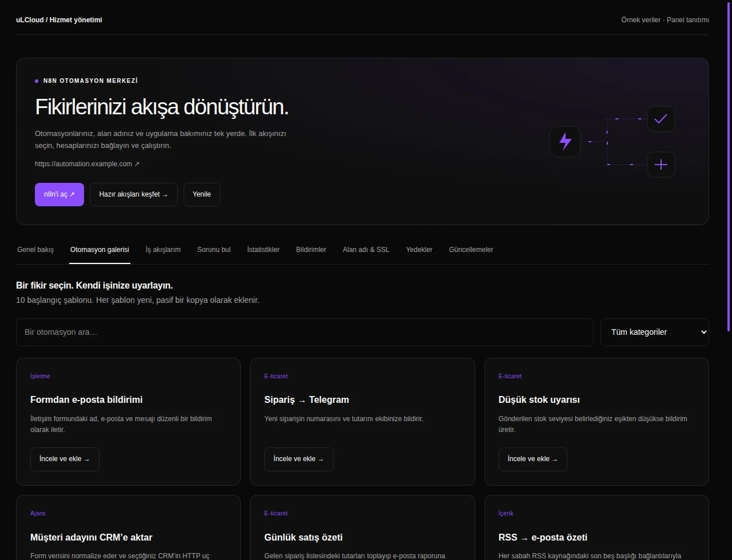
Task: Click the "10 başlangıç şablonu" description line
Action: pos(138,300)
